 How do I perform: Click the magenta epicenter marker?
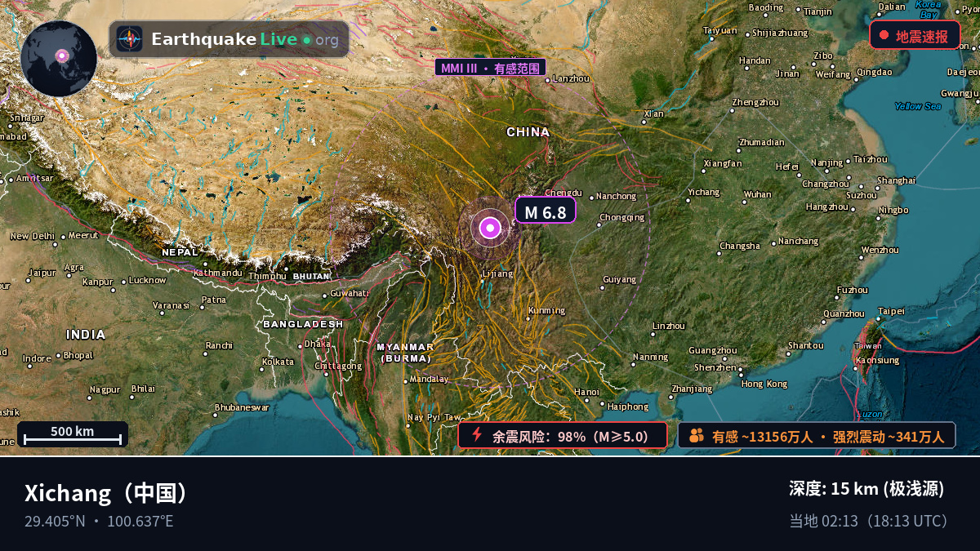tap(490, 228)
